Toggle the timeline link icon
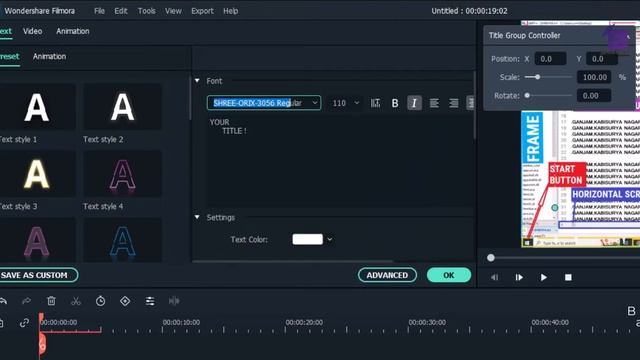Screen dimensions: 640x360 pos(24,323)
